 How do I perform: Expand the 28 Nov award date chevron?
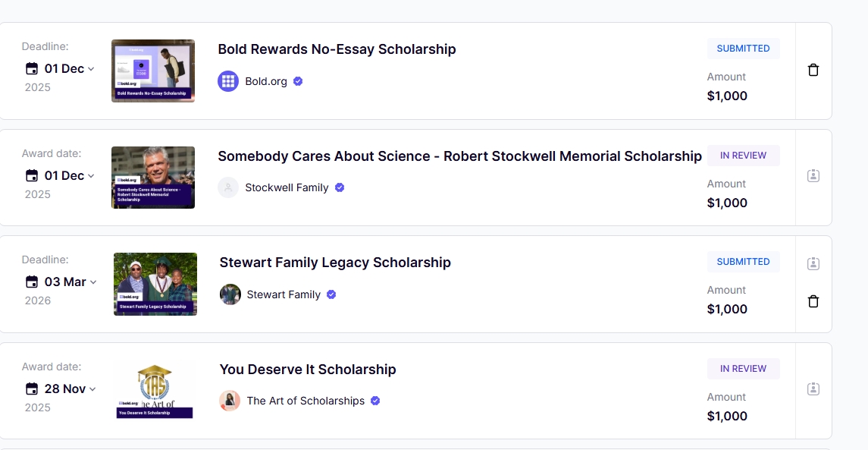tap(92, 389)
